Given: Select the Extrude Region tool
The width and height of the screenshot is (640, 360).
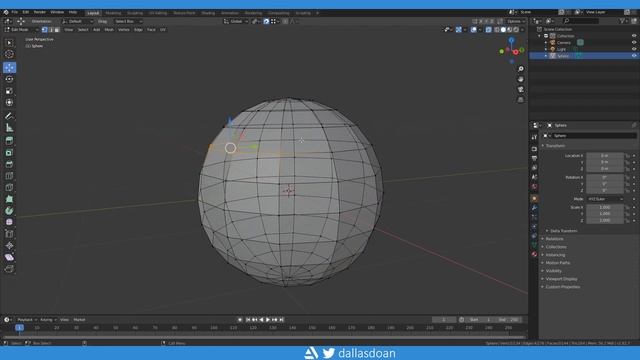Looking at the screenshot, I should point(9,141).
